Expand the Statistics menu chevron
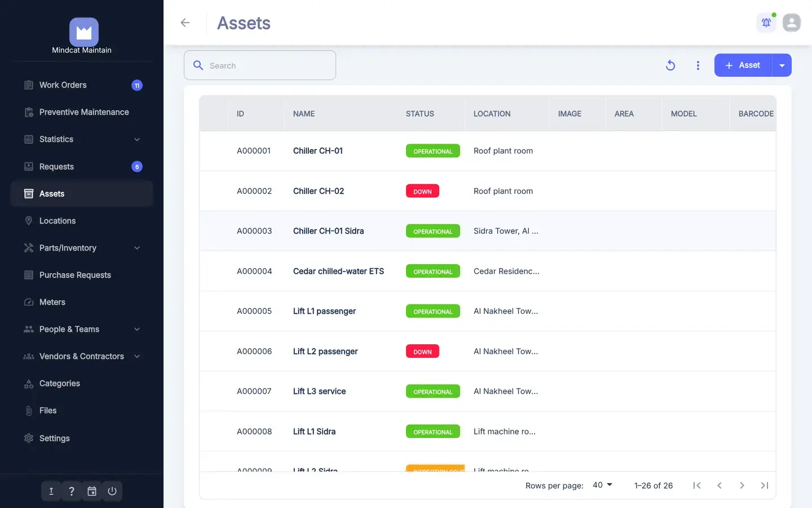The width and height of the screenshot is (812, 508). click(137, 139)
